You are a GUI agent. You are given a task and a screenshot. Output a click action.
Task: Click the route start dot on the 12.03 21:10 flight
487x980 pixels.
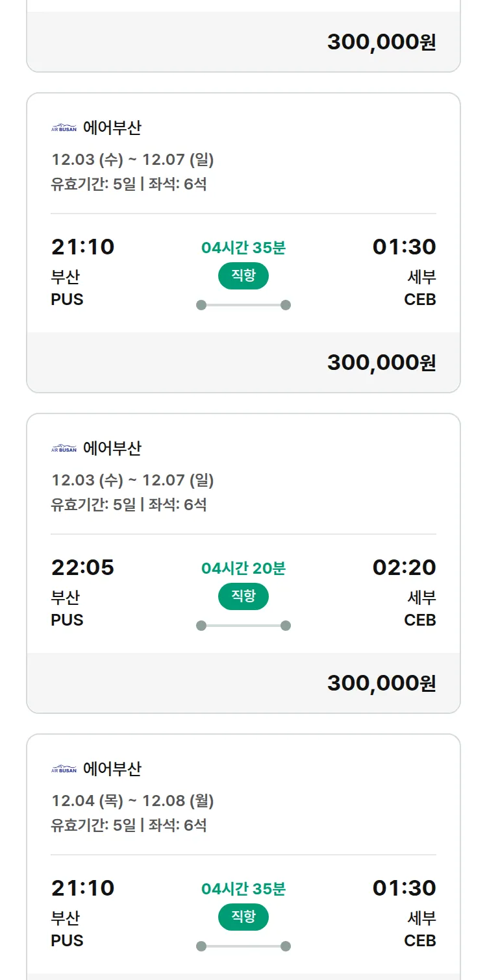coord(201,305)
